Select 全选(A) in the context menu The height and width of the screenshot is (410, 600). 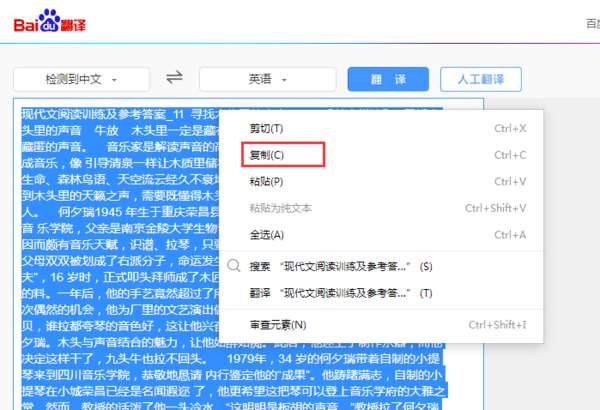pyautogui.click(x=382, y=235)
